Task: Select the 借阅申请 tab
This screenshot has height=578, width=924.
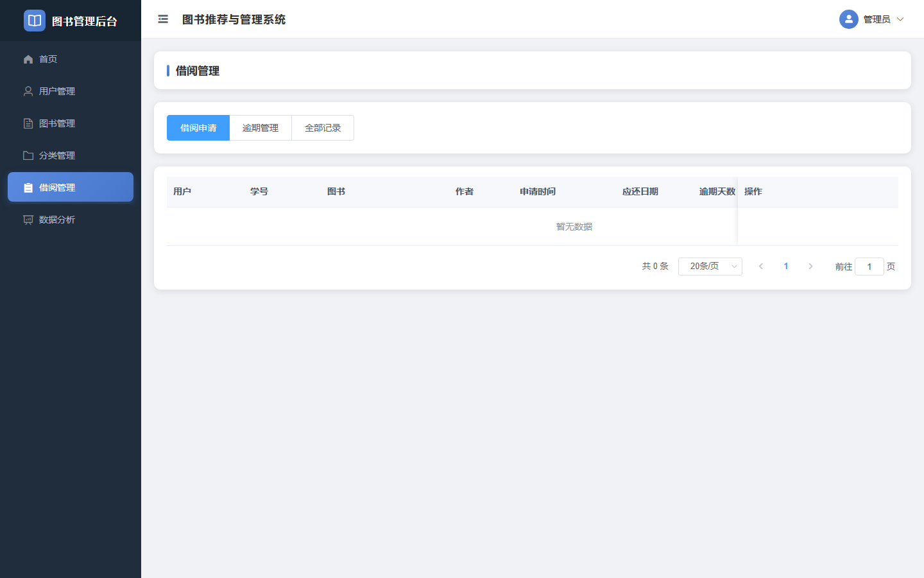Action: (x=198, y=128)
